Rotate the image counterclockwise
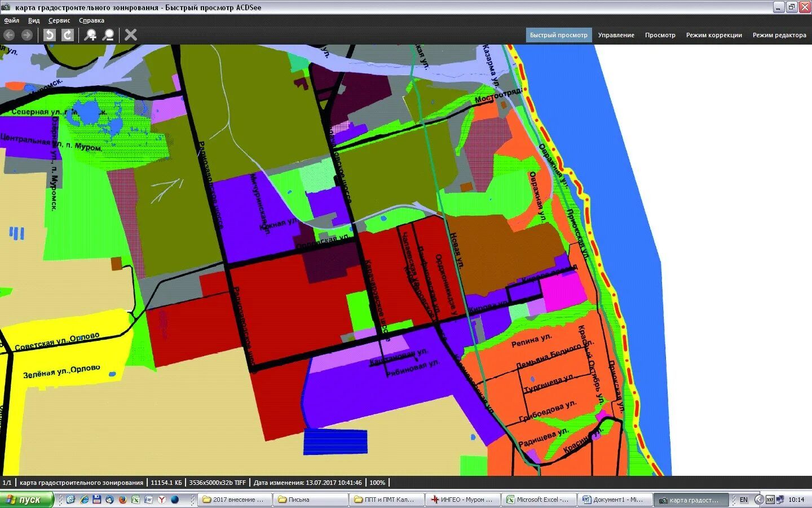Screen dimensions: 812x508 (x=50, y=35)
